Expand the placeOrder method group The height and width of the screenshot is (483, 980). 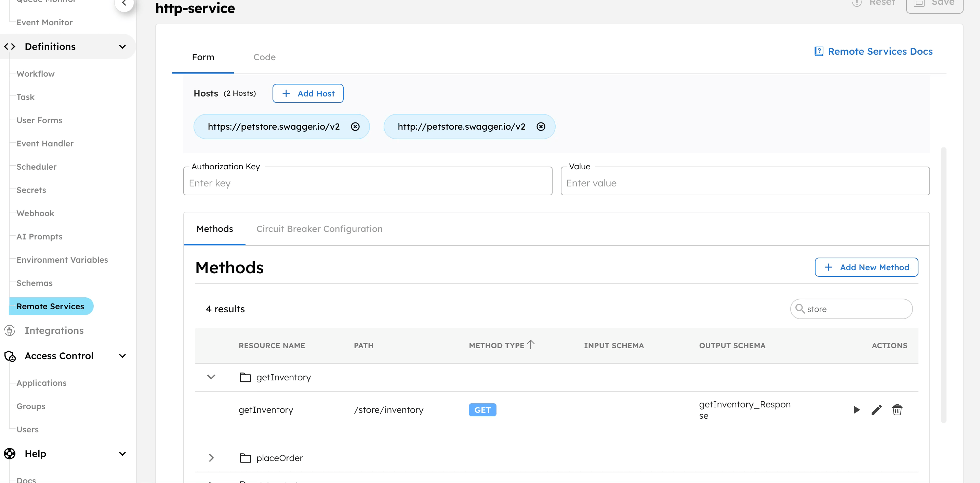[x=211, y=458]
